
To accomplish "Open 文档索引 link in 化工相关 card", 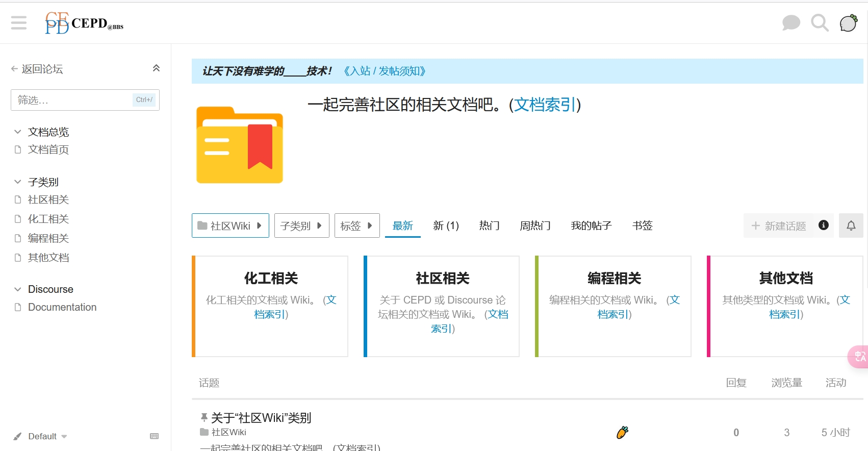I will point(270,314).
